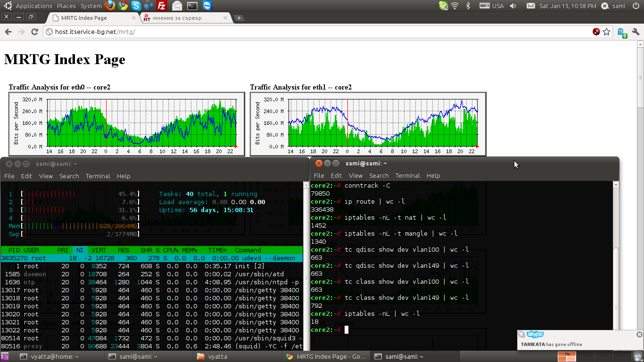
Task: Switch to MRTG Index Page Chrome taskbar button
Action: tap(326, 357)
